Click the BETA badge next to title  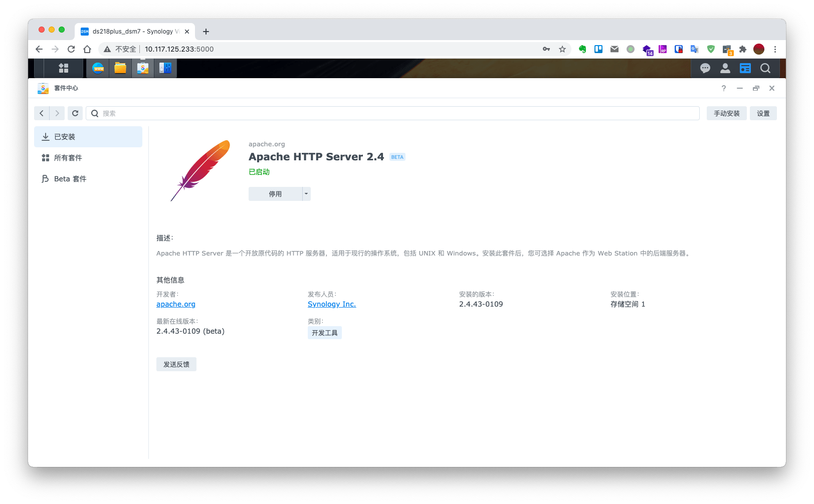click(397, 157)
